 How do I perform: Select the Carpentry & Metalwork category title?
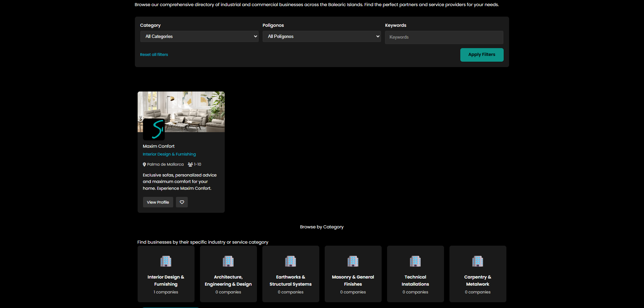(x=478, y=281)
